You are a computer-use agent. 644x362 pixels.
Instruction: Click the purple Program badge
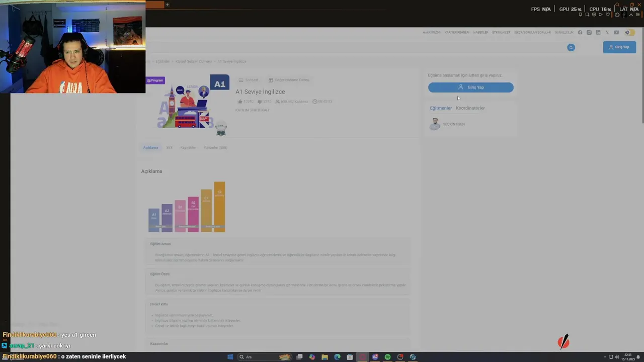(x=155, y=80)
